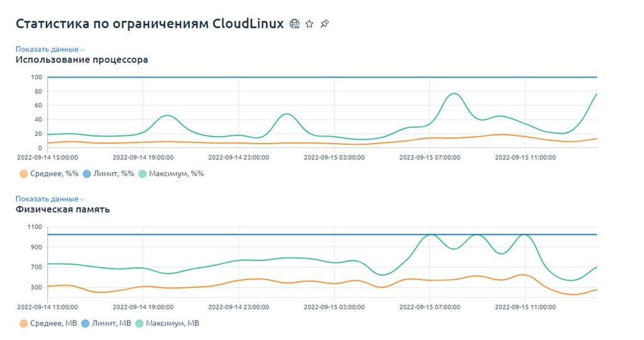
Task: Click the orange Среднее, %% color circle
Action: pyautogui.click(x=23, y=174)
